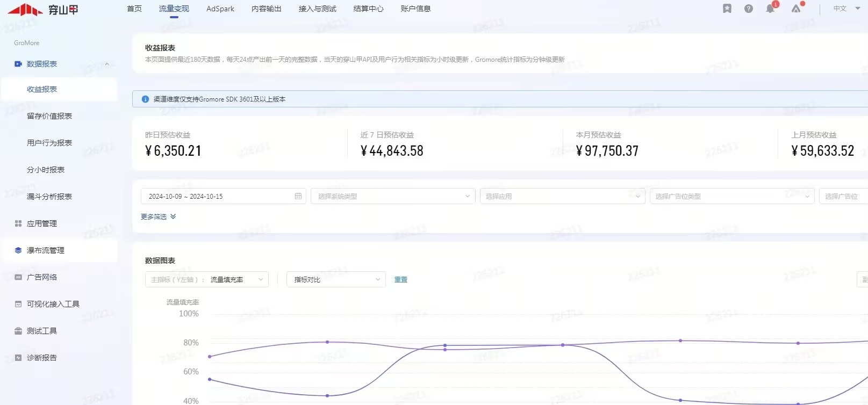Screen dimensions: 868x405
Task: Click the date range field 2024-10-09 ~ 2024-10-15
Action: pos(223,196)
